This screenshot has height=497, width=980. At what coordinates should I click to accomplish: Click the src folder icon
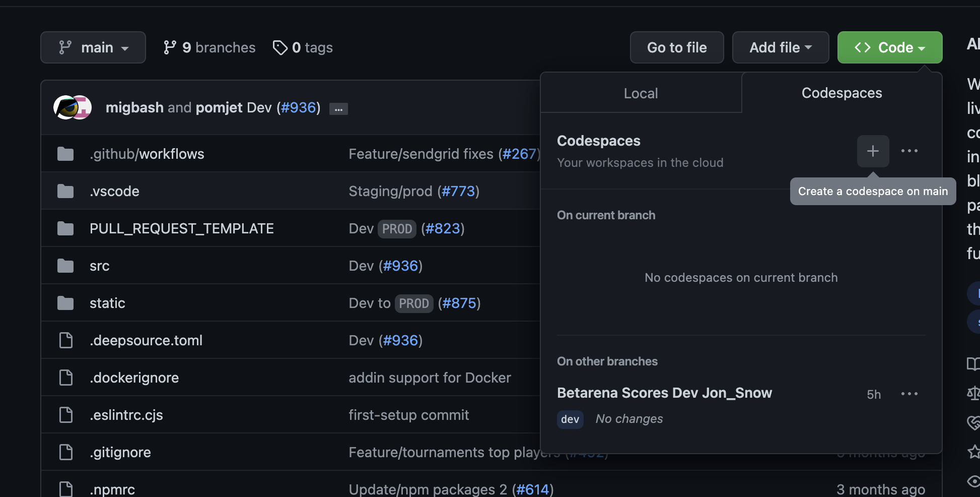66,265
